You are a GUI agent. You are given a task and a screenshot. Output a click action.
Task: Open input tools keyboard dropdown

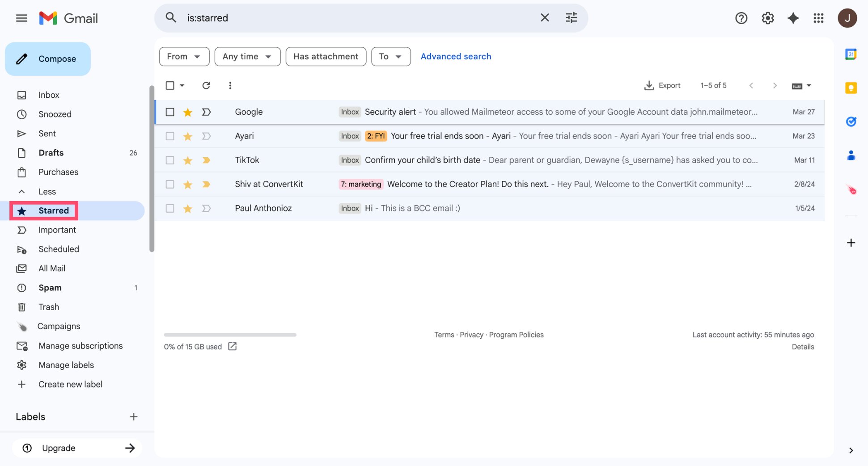pyautogui.click(x=801, y=86)
